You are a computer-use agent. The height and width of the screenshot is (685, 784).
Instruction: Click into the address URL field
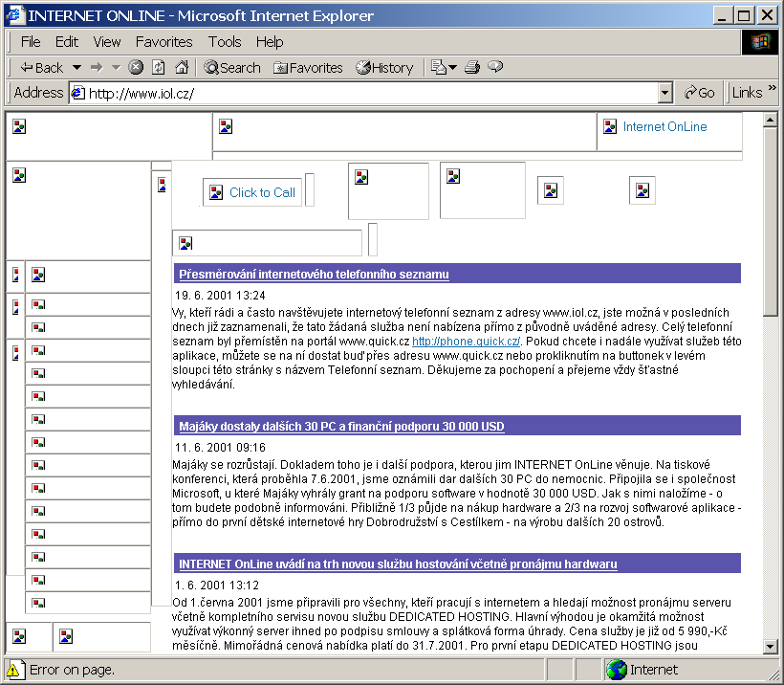coord(372,93)
